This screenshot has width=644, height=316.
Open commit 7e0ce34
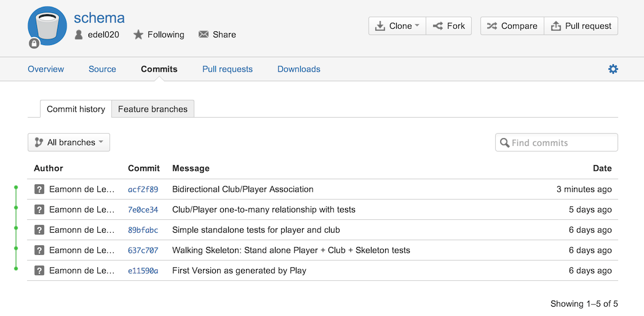tap(143, 210)
